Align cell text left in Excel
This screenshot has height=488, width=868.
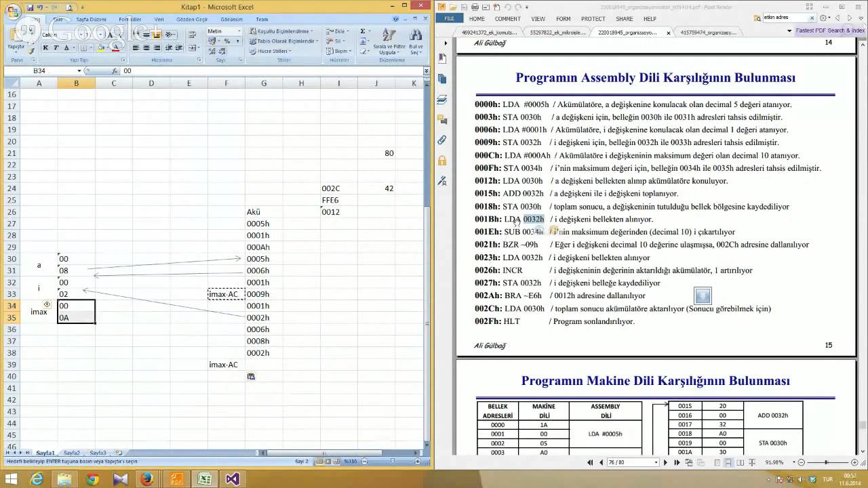[136, 48]
